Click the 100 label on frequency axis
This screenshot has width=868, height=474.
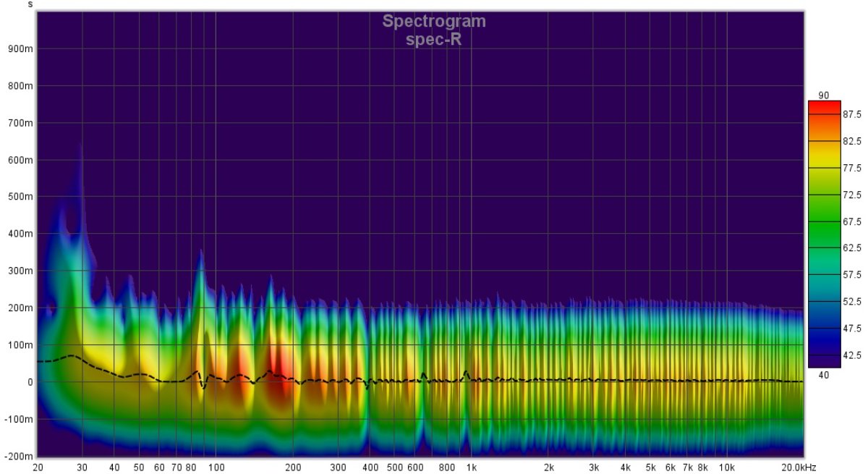[x=216, y=467]
